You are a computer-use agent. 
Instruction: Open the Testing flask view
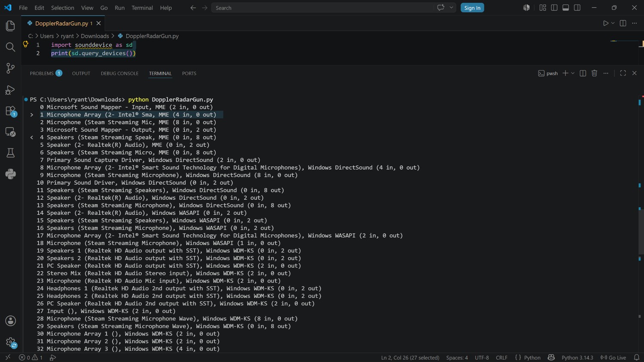(x=10, y=153)
